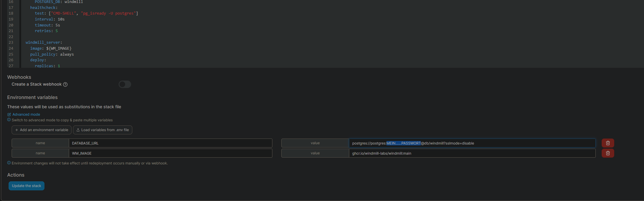Click the upload icon on Load variables from .env file
This screenshot has height=201, width=644.
78,130
